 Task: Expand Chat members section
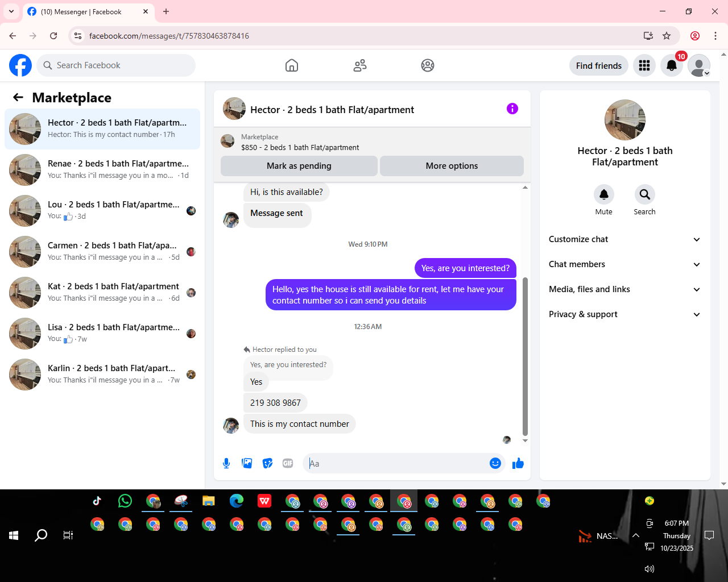pos(624,264)
